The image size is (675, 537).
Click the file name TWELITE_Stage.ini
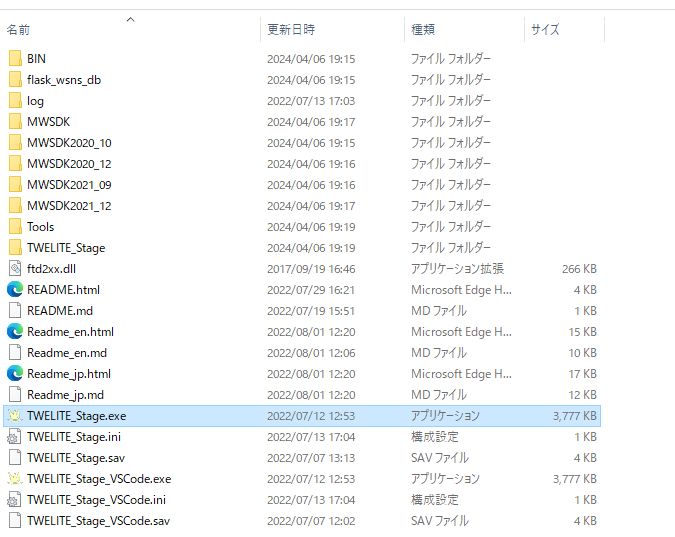tap(74, 437)
